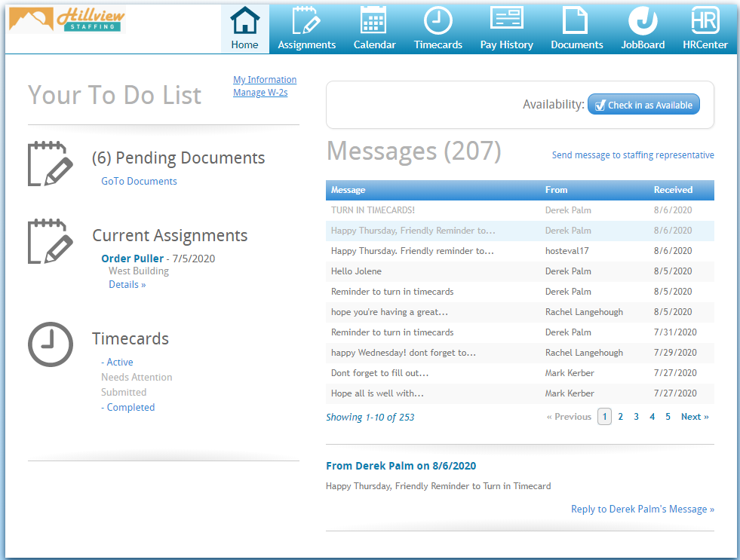Show Active timecards
Viewport: 740px width, 560px height.
(117, 362)
